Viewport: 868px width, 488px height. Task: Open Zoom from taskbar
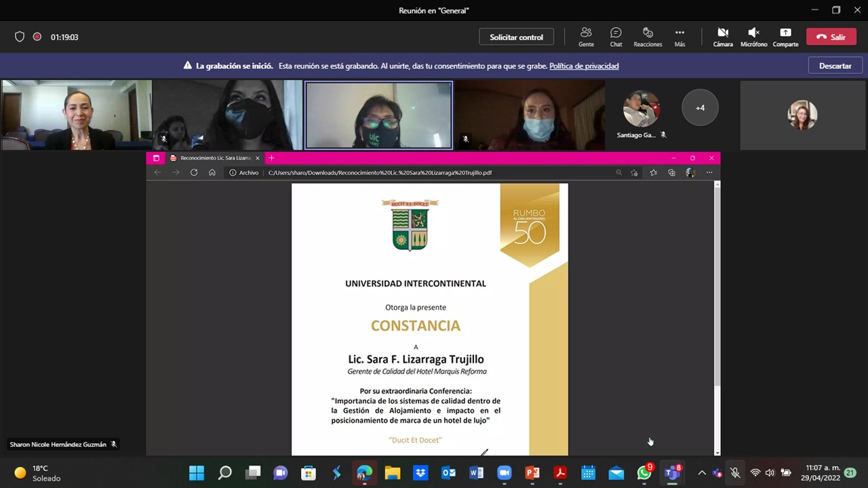tap(504, 472)
